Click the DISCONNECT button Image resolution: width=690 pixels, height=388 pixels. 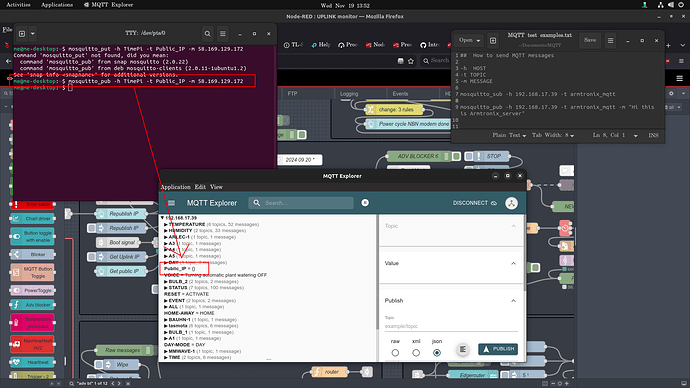coord(474,203)
